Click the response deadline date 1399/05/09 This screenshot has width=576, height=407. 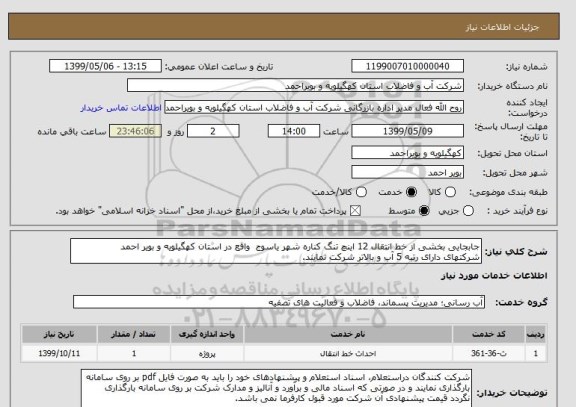[x=407, y=131]
